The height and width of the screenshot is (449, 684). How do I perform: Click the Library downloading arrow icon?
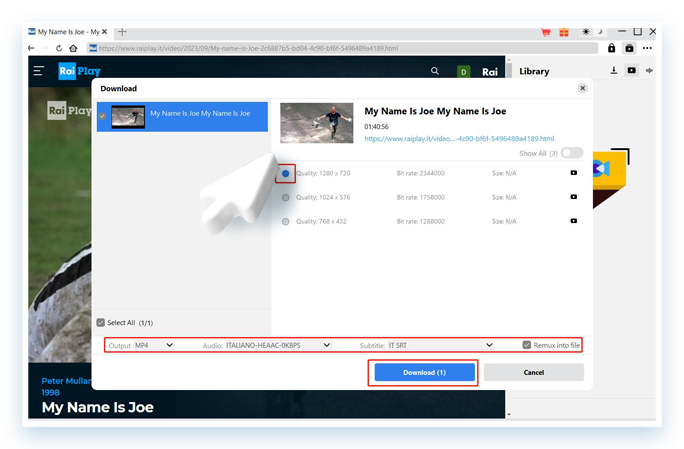614,70
